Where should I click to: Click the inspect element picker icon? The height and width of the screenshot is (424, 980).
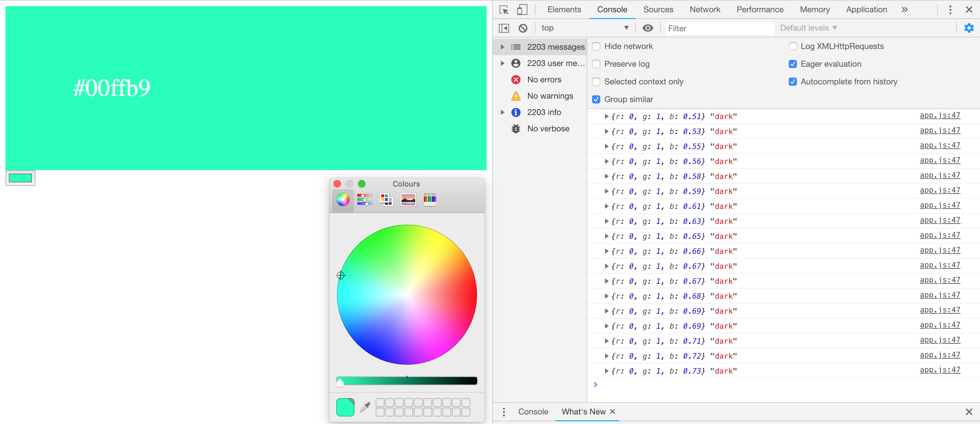504,10
